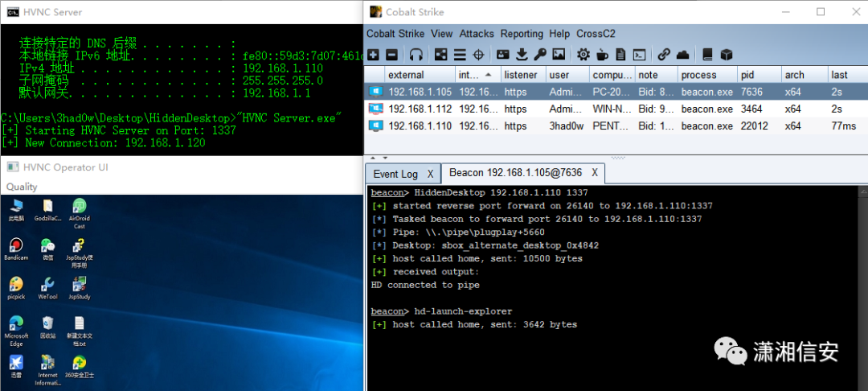Open Screenshots via picture icon
Viewport: 868px width, 391px height.
pyautogui.click(x=559, y=54)
